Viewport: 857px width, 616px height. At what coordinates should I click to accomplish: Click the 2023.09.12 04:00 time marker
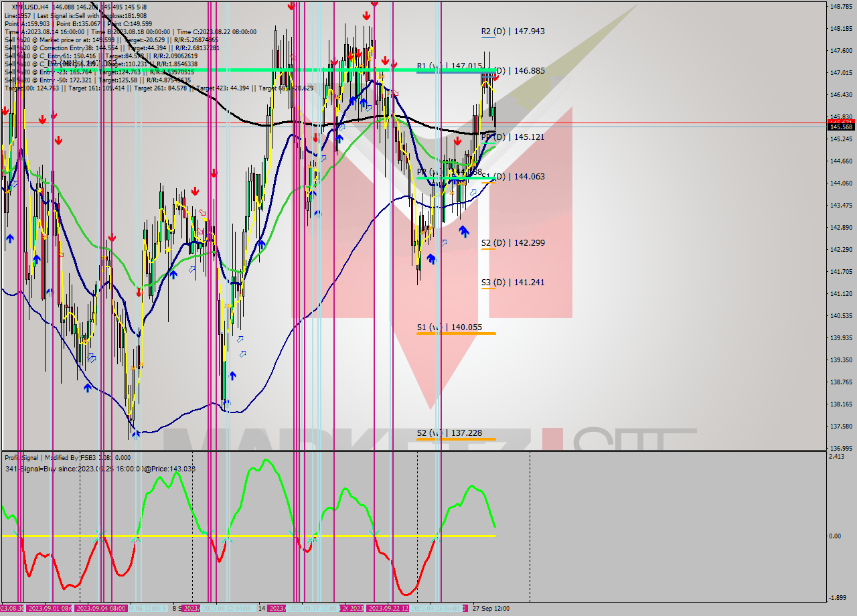point(228,608)
